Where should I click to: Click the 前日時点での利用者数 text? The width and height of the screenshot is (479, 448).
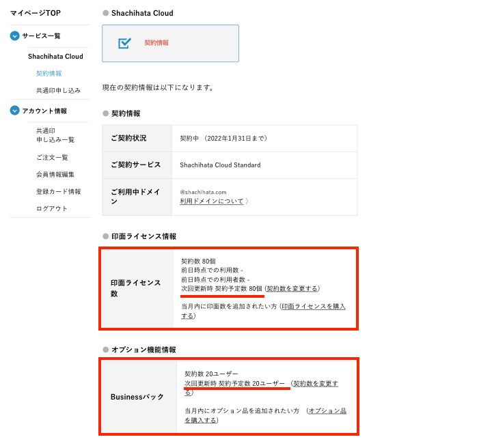215,279
